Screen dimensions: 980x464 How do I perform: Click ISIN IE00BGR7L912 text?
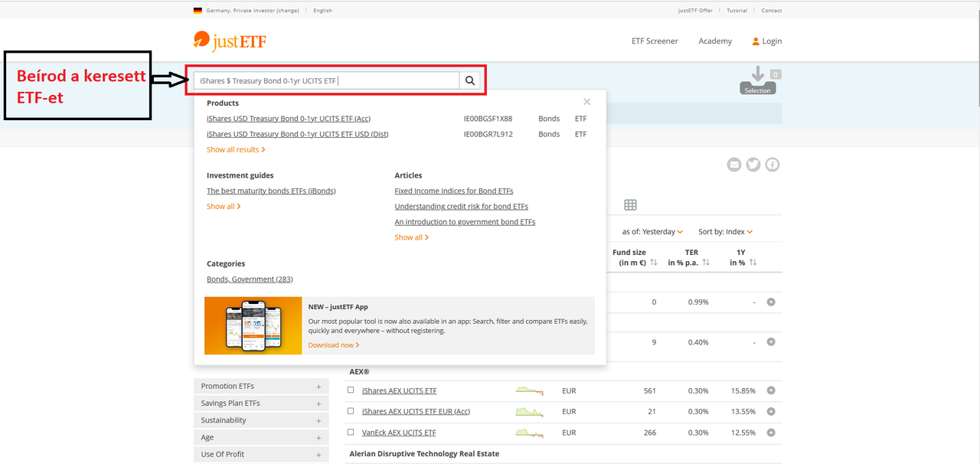(488, 134)
